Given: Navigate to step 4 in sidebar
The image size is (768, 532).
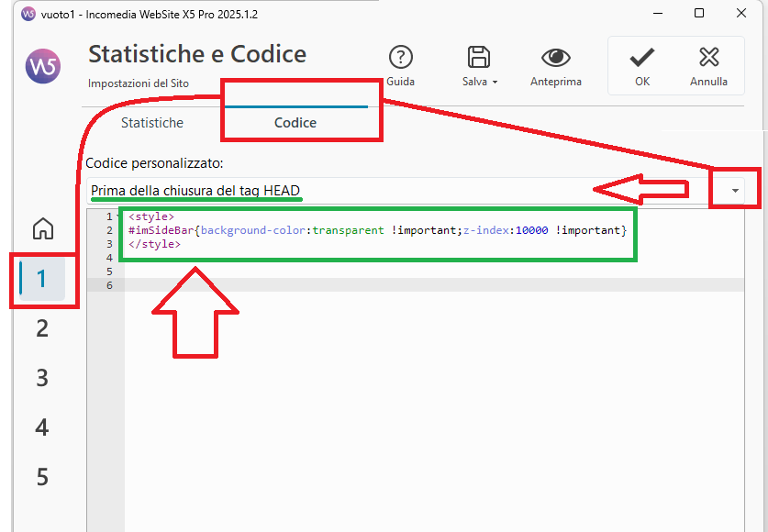Looking at the screenshot, I should (x=42, y=427).
